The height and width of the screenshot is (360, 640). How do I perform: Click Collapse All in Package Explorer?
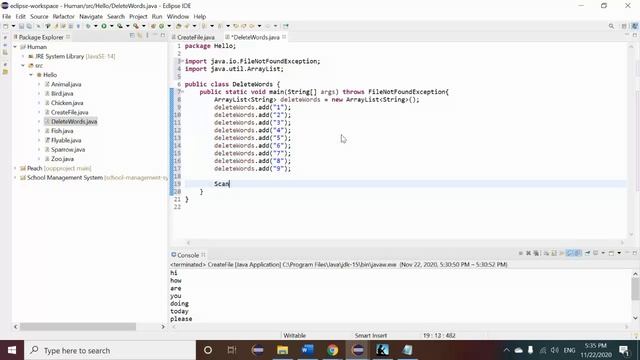tap(131, 36)
